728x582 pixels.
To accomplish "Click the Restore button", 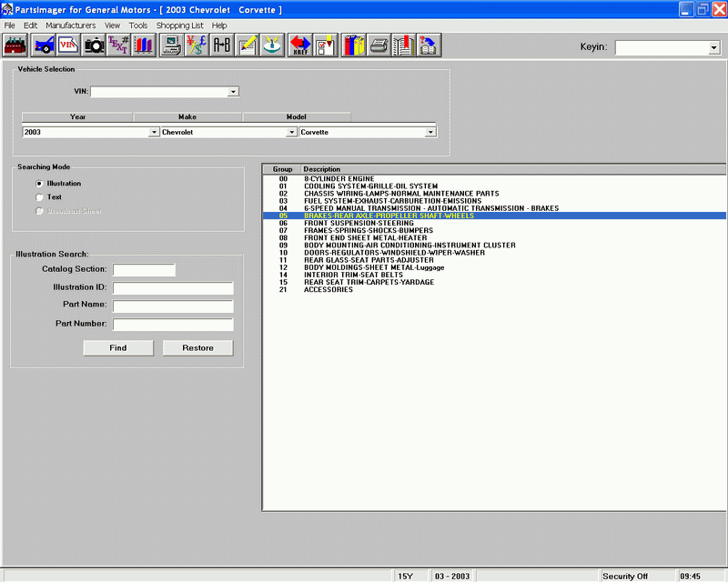I will (197, 348).
